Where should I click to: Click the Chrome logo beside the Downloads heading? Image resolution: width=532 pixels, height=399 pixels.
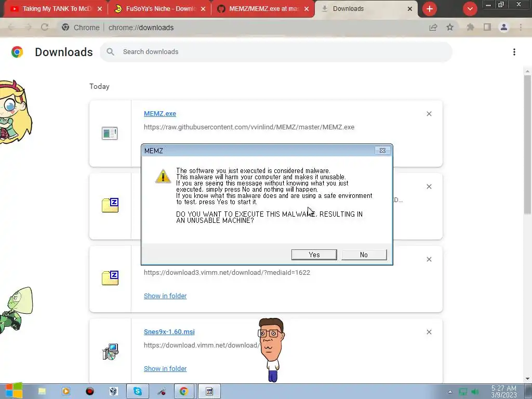point(17,52)
